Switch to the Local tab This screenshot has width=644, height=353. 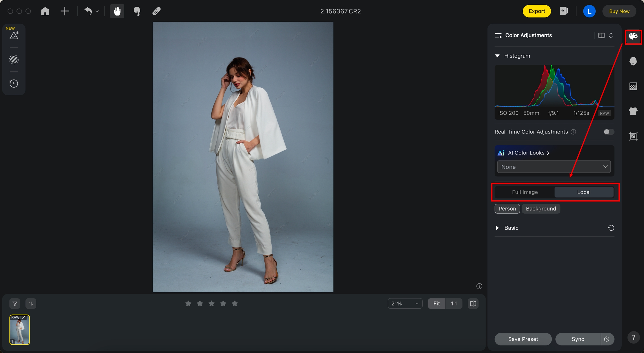(x=584, y=192)
